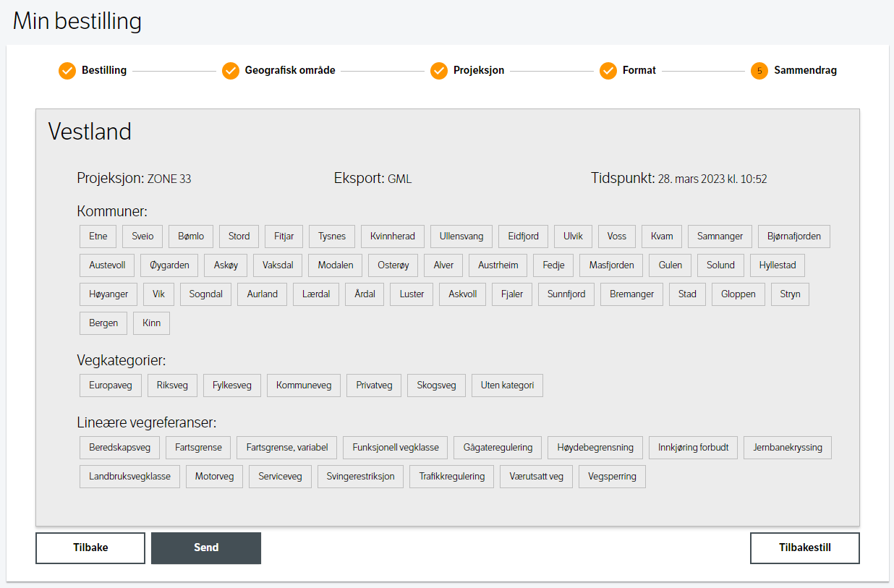Click the Sogndal tag

pos(206,294)
